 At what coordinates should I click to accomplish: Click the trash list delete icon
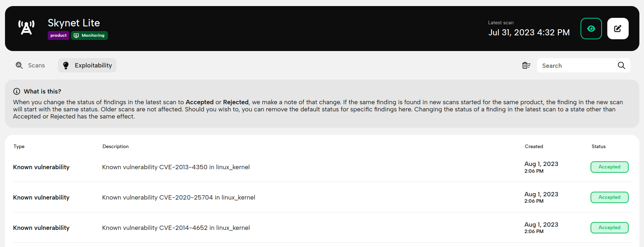coord(526,65)
